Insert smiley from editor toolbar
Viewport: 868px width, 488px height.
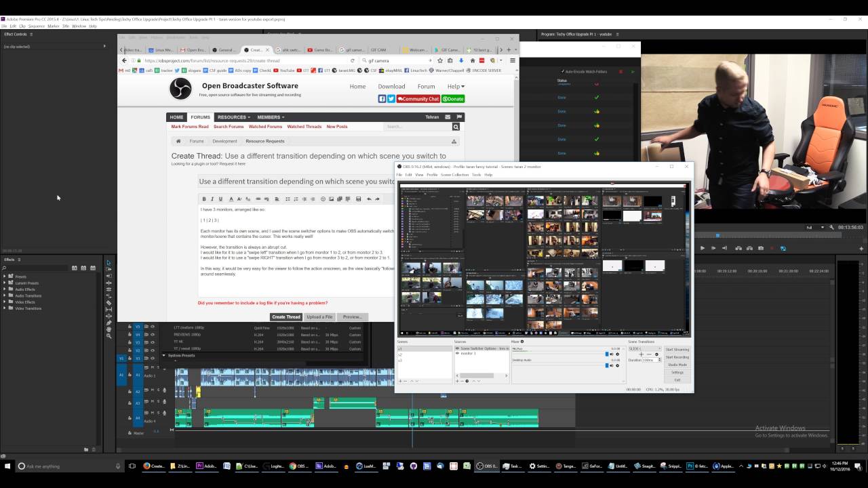(x=323, y=199)
